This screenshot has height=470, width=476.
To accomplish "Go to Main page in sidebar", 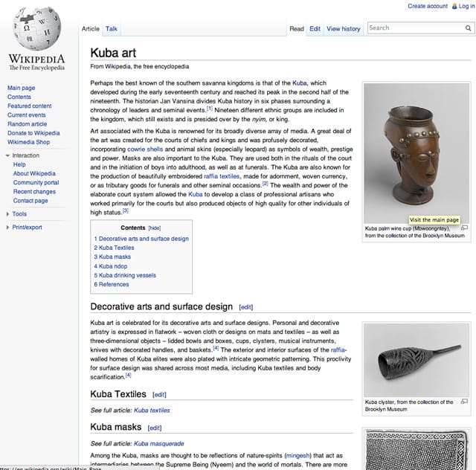I will tap(22, 88).
